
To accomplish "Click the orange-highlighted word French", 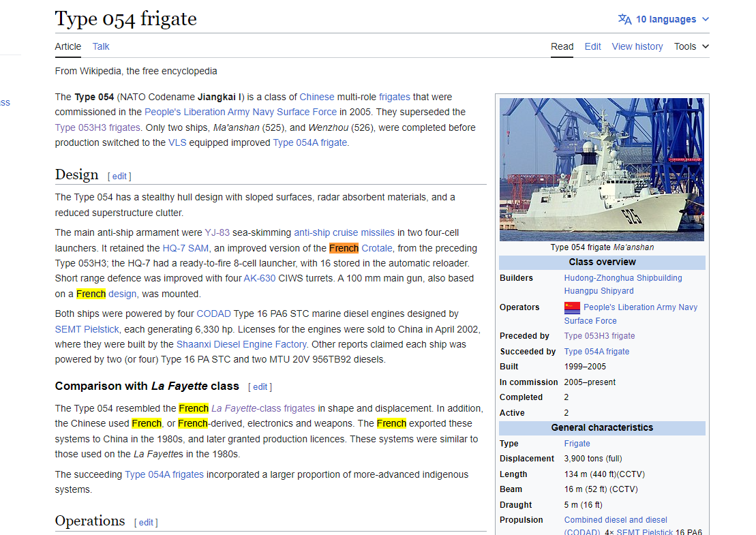I will point(344,248).
